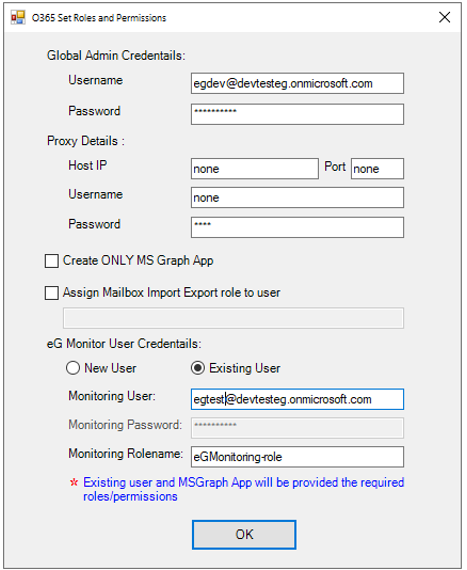Click the app icon in title bar

click(18, 17)
